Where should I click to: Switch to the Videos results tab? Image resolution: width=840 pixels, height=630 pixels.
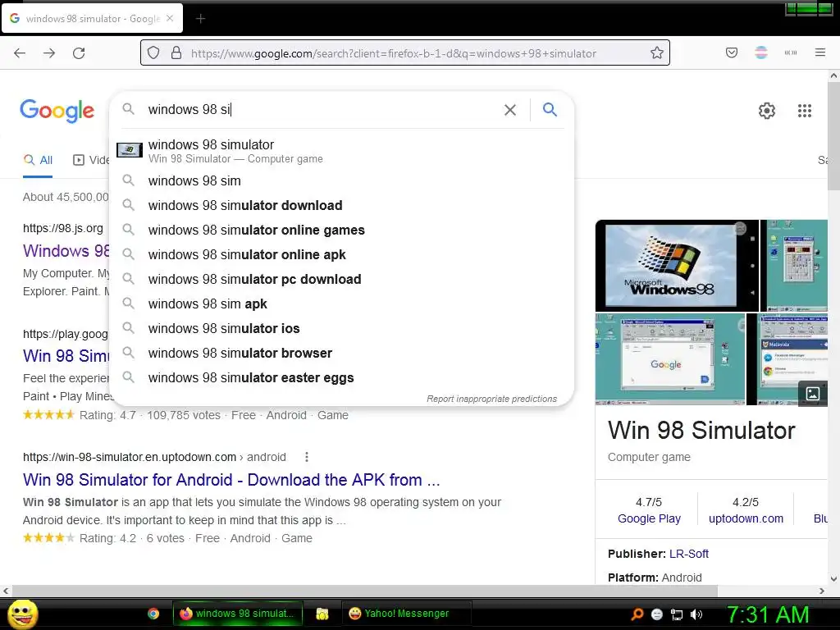coord(91,160)
